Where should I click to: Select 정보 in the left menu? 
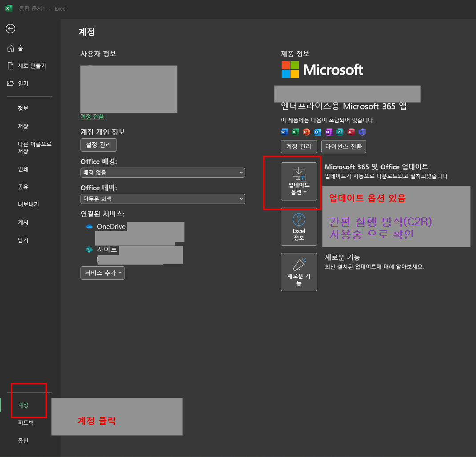(23, 108)
